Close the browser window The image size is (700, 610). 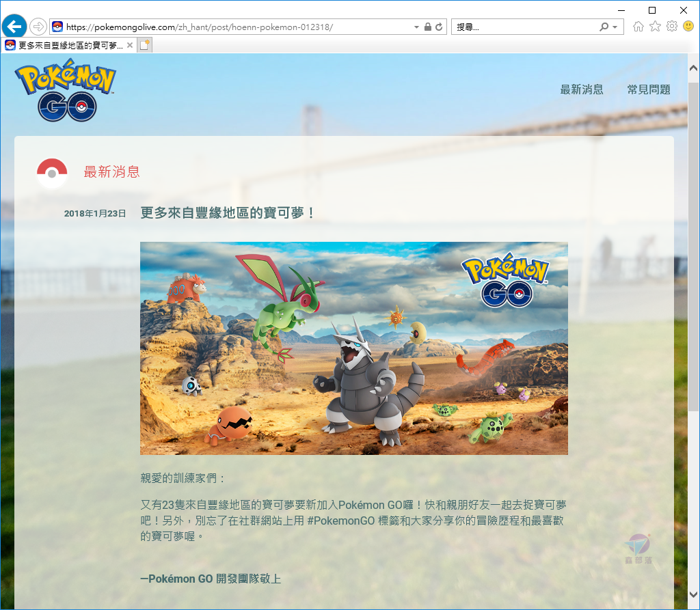pyautogui.click(x=684, y=10)
